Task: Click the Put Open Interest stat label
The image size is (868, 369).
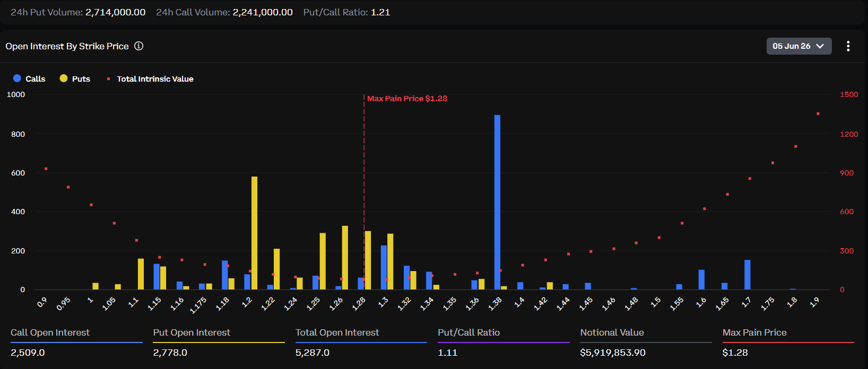Action: (x=192, y=332)
